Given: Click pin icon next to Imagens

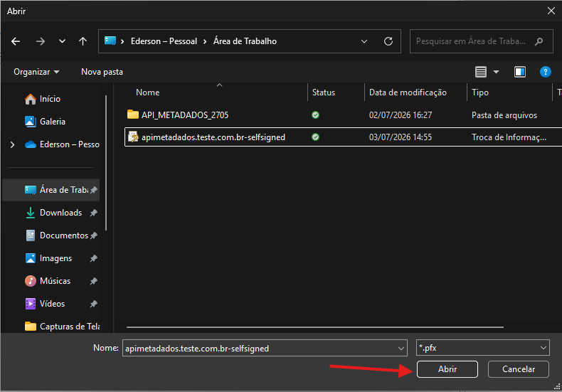Looking at the screenshot, I should (x=93, y=258).
